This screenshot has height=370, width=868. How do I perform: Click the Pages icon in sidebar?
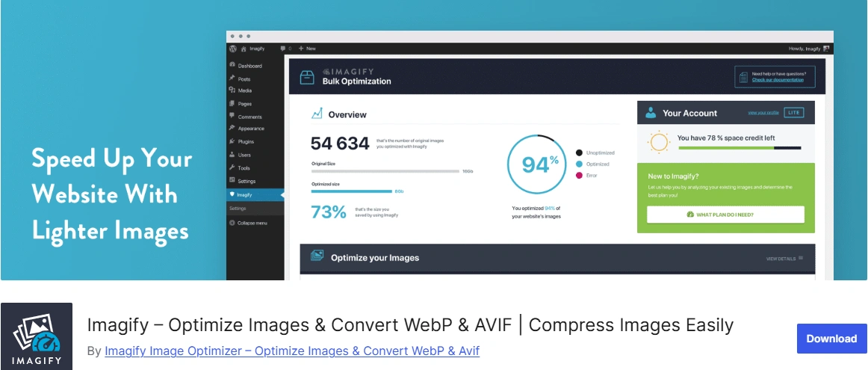(232, 103)
